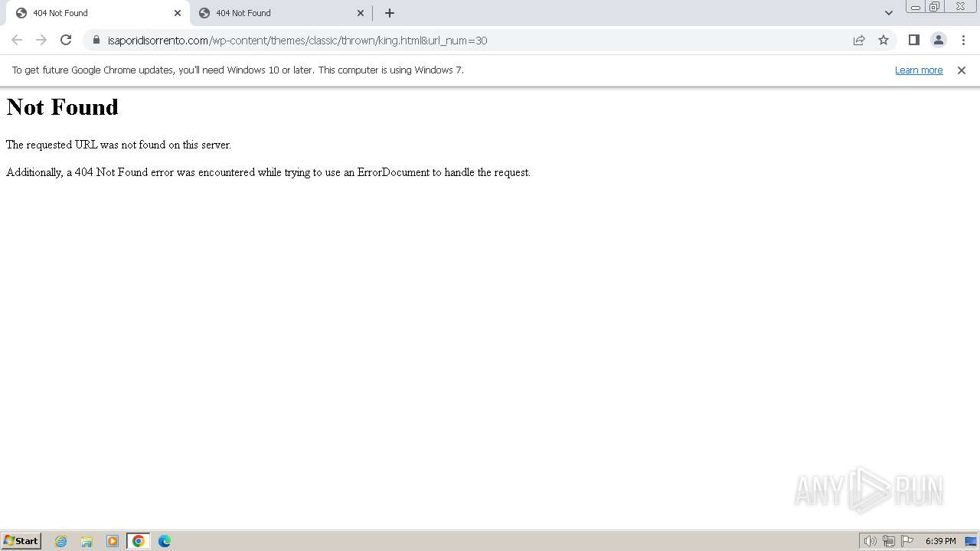Open Windows Explorer folder in taskbar

click(87, 541)
